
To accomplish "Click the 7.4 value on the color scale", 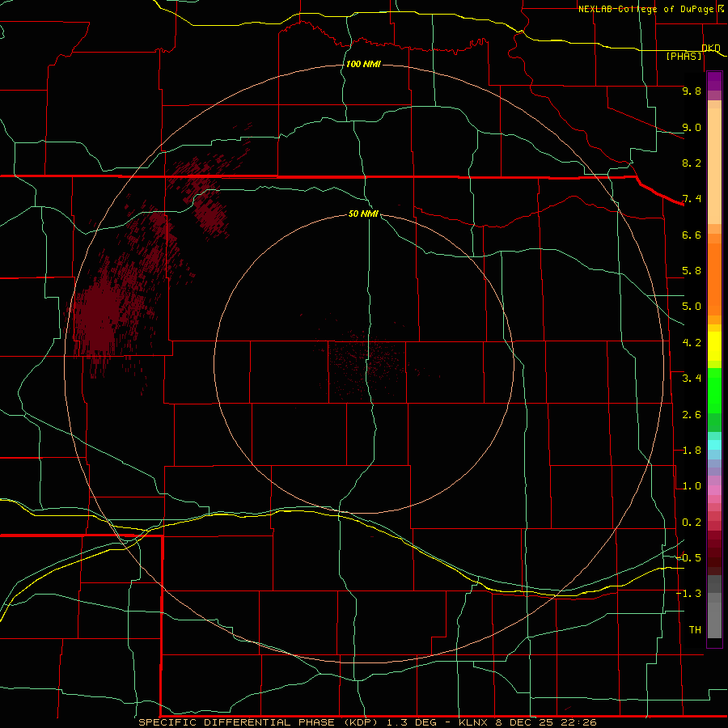I will coord(692,199).
